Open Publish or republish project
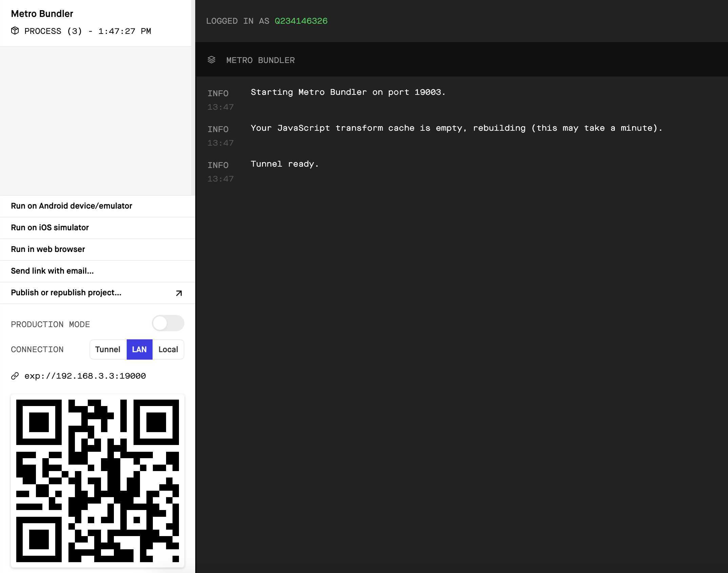 tap(66, 293)
